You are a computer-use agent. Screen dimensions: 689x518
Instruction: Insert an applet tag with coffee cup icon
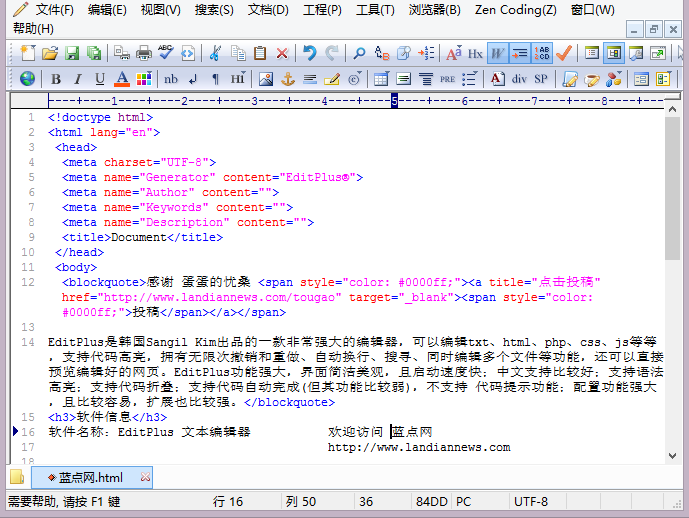click(x=591, y=79)
